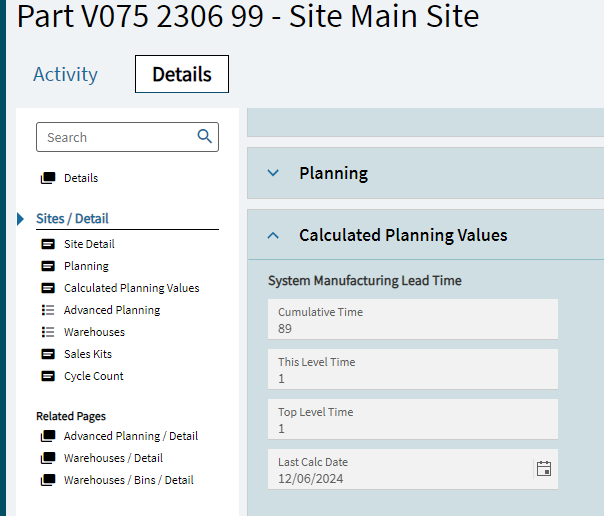The width and height of the screenshot is (604, 516).
Task: Click the Sales Kits card icon
Action: click(48, 354)
